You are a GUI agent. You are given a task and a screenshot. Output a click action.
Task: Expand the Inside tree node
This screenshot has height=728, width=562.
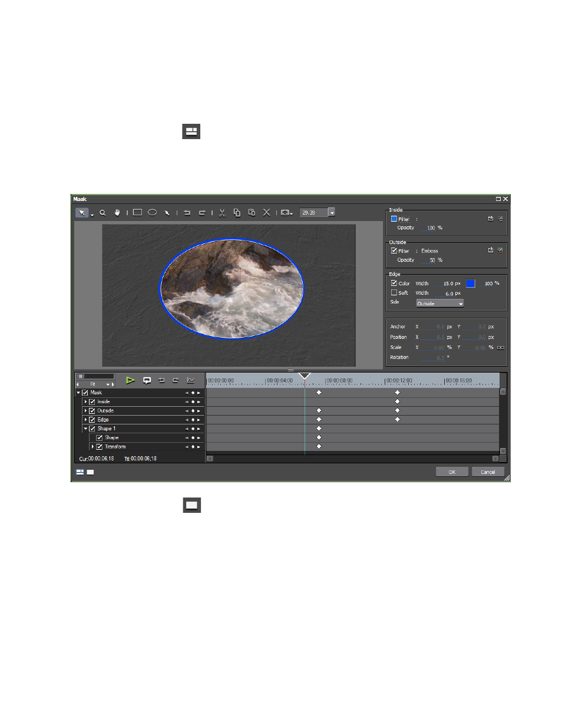pyautogui.click(x=85, y=401)
